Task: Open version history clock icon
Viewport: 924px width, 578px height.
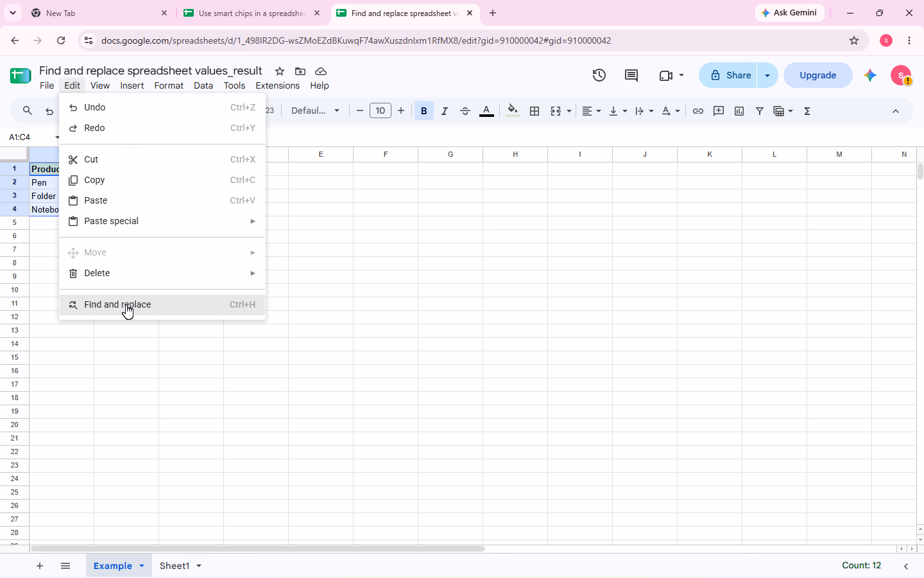Action: [x=599, y=75]
